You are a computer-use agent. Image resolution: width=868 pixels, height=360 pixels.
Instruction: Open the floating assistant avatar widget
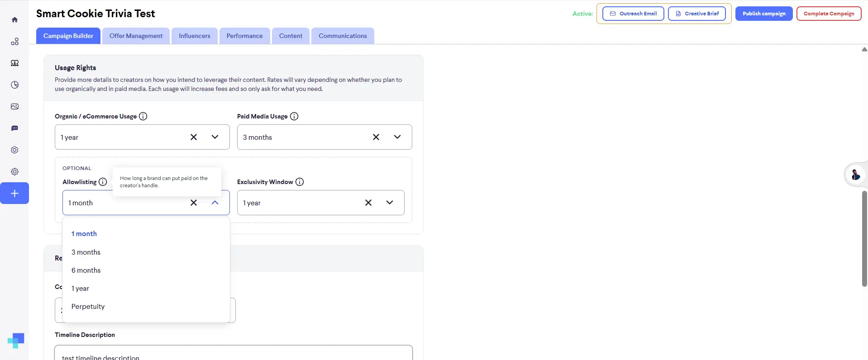tap(855, 175)
